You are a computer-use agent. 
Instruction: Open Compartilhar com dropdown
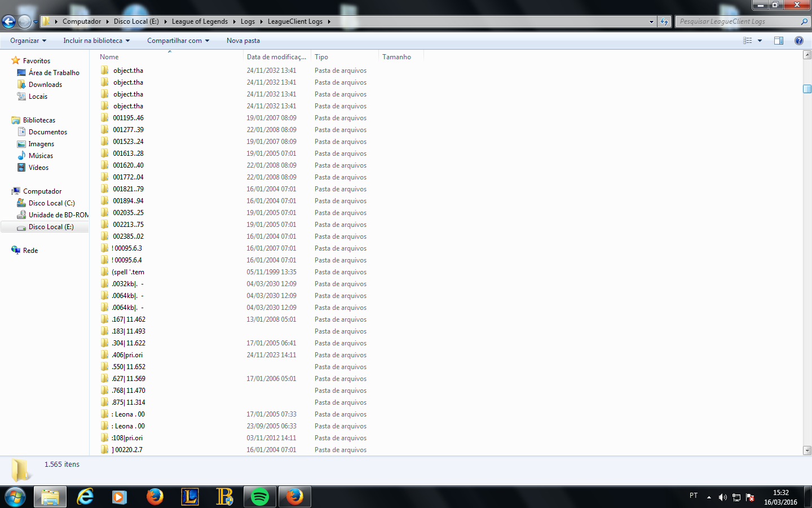coord(178,41)
